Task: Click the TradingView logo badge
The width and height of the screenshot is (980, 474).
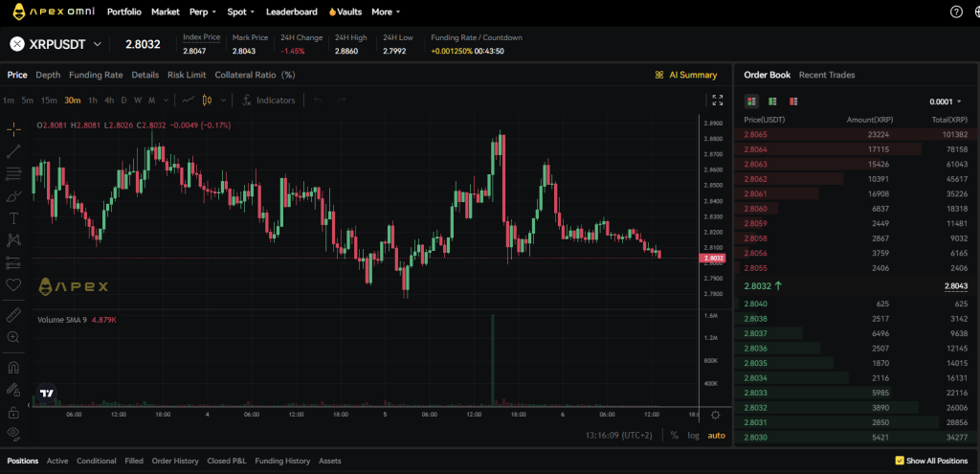Action: click(46, 393)
